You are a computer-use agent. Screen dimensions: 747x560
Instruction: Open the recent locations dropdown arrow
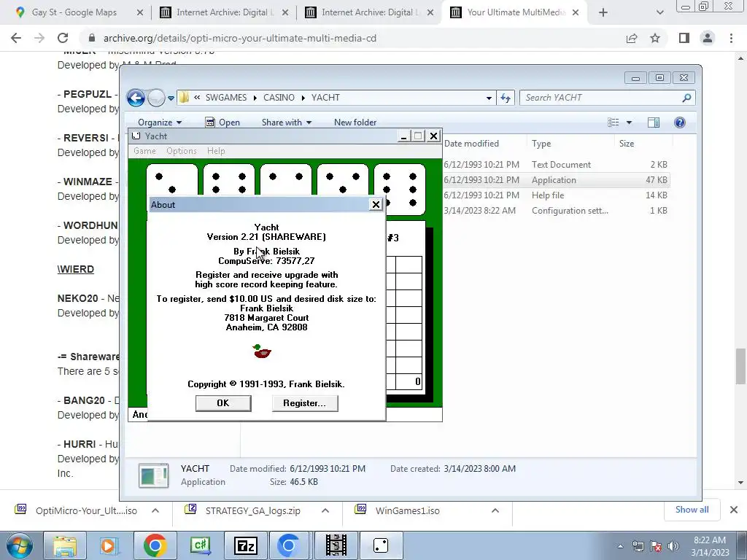[171, 98]
